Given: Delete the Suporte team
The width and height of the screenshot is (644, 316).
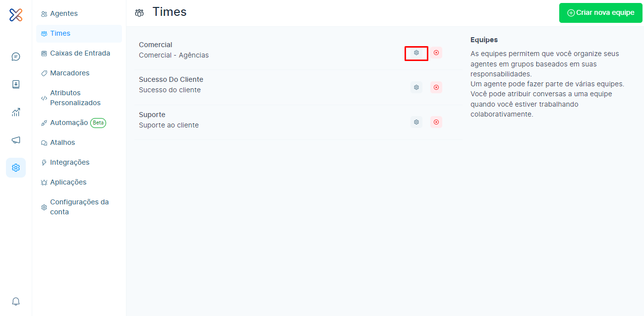Looking at the screenshot, I should coord(436,122).
